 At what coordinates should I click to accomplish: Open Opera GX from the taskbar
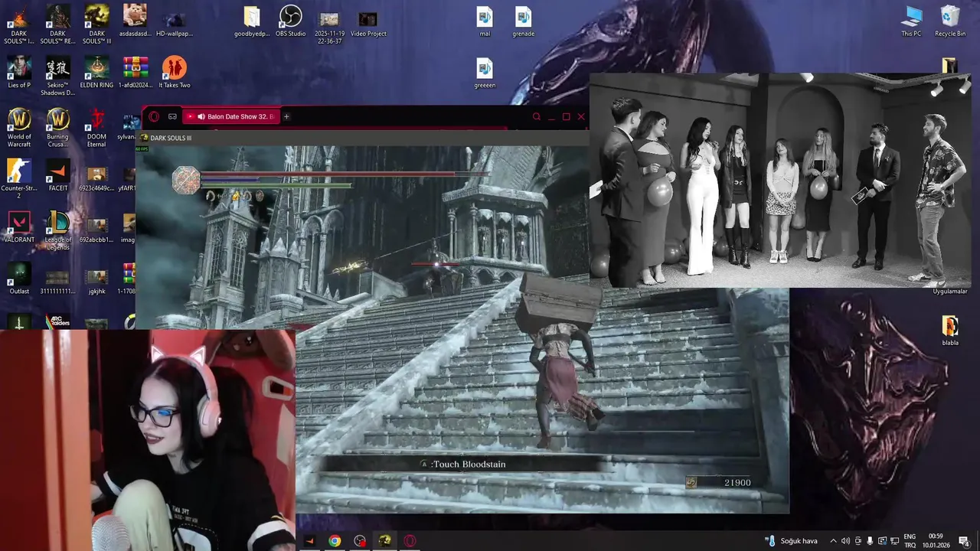[410, 541]
